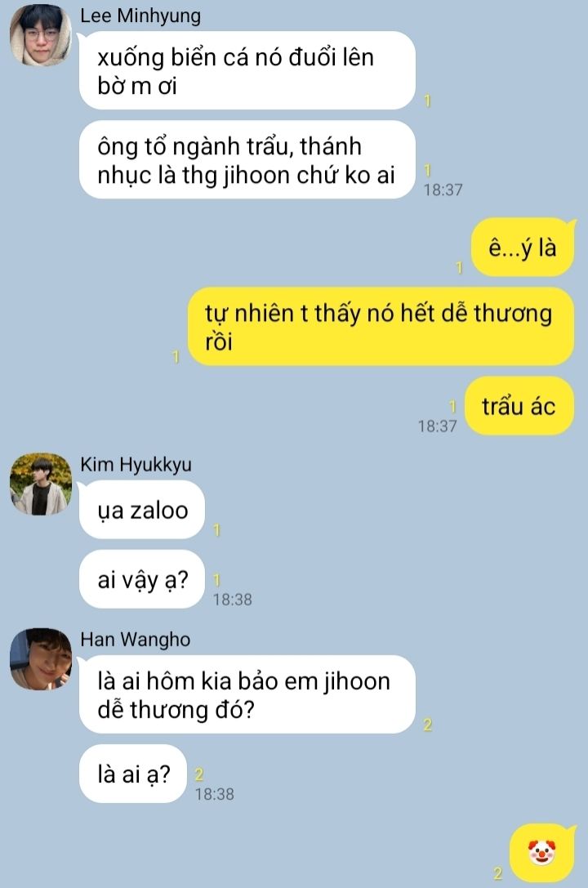Select the 'là ai hôm kia bảo em jihoon' message

point(247,694)
